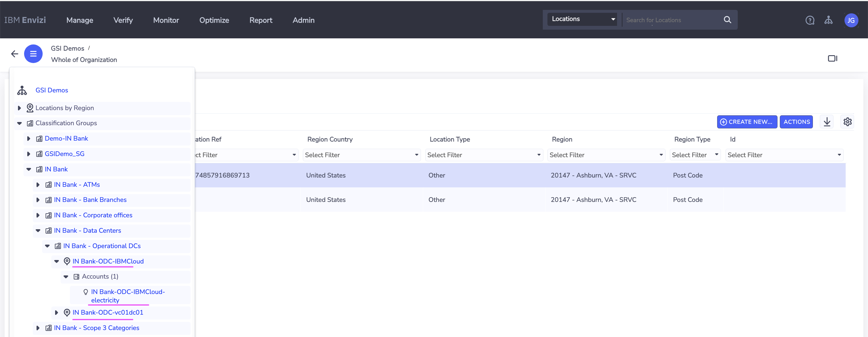
Task: Expand Demo-IN Bank node
Action: click(29, 139)
